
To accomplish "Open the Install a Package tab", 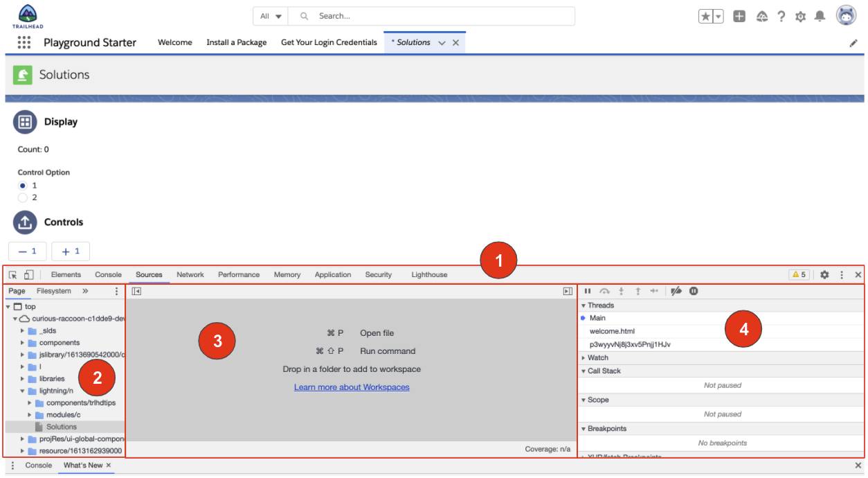I will tap(237, 42).
